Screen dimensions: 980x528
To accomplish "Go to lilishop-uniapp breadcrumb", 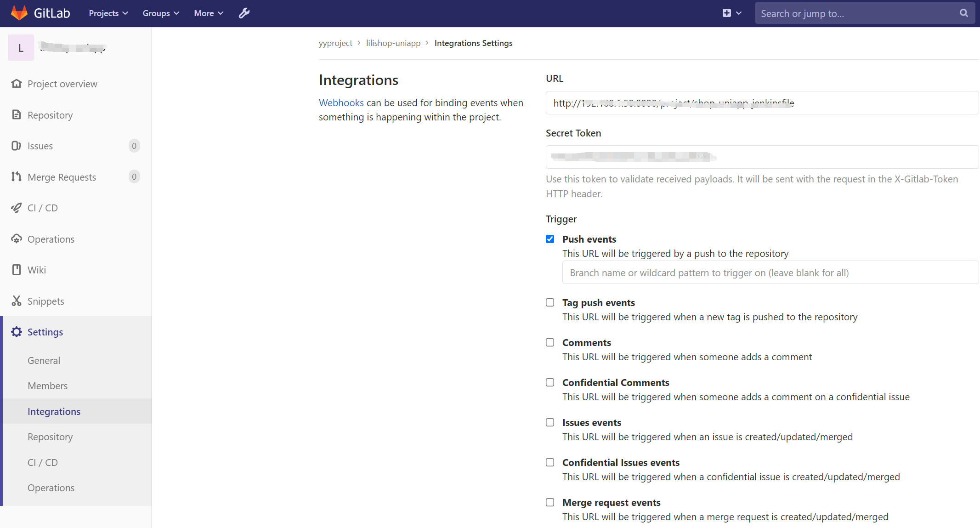I will point(393,43).
